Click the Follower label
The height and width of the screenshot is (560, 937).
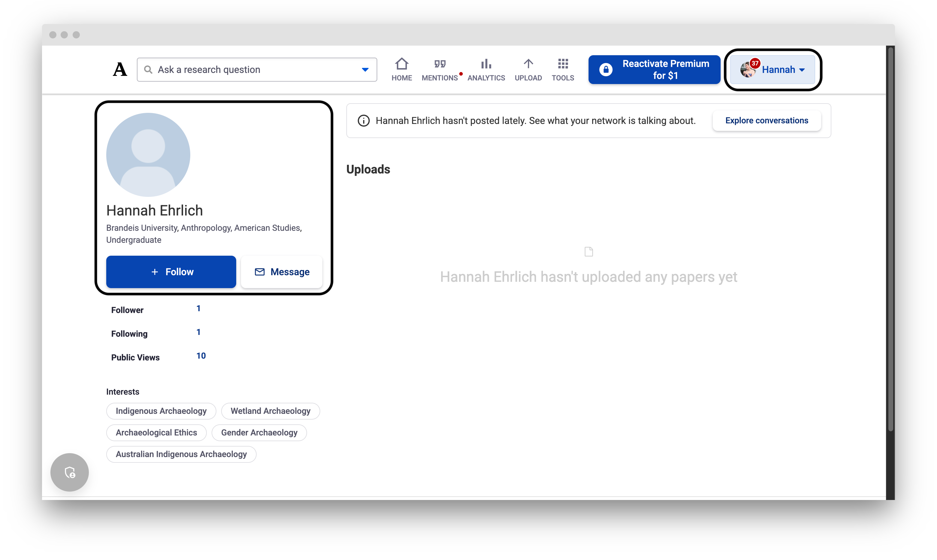[x=127, y=310]
